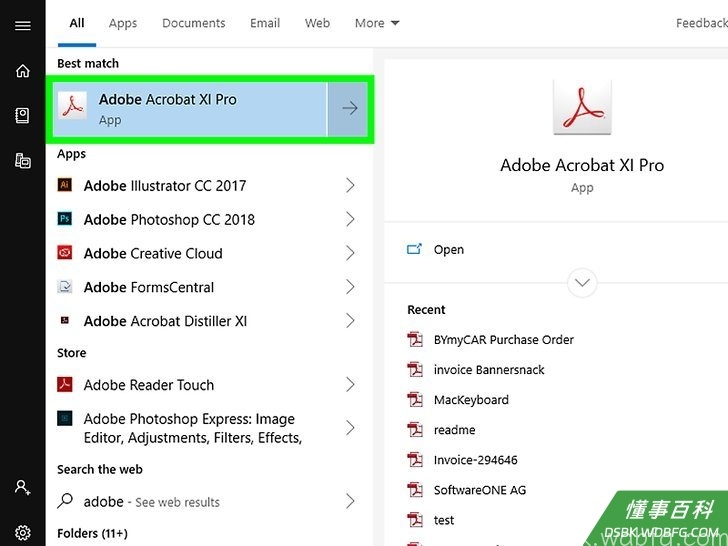Expand Adobe Illustrator CC 2017 chevron
The width and height of the screenshot is (728, 546).
tap(351, 185)
